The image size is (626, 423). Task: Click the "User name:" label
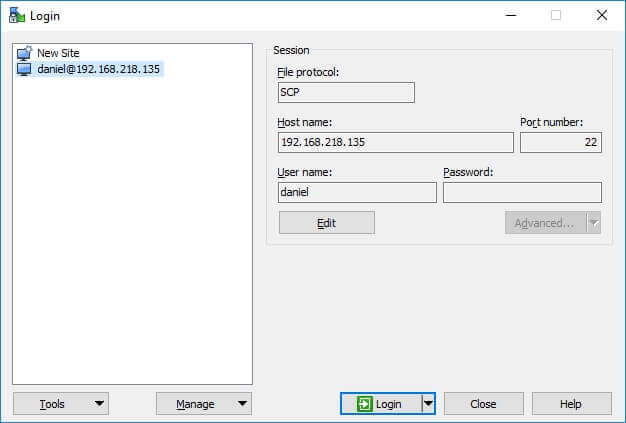pyautogui.click(x=305, y=172)
